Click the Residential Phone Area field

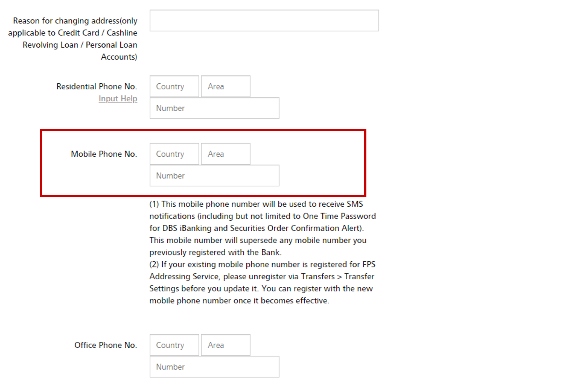[225, 86]
